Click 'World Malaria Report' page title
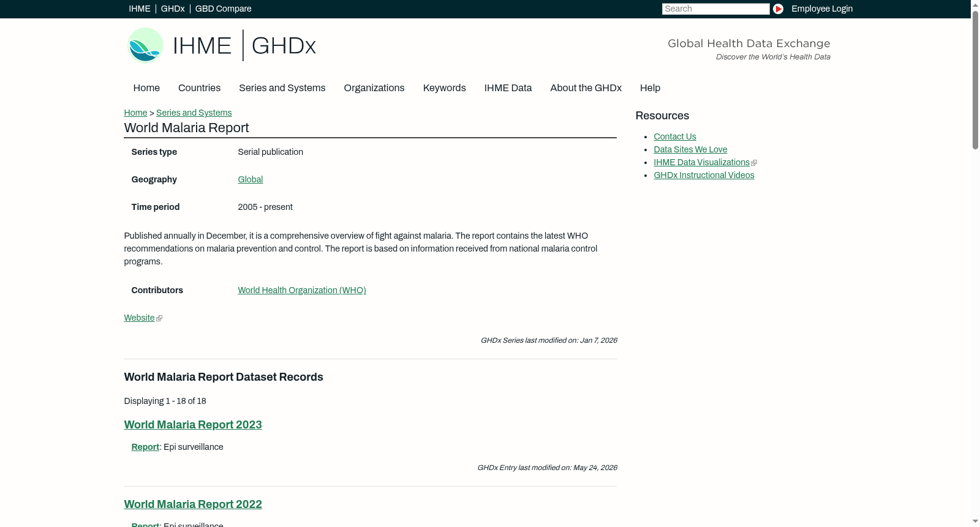 (x=186, y=128)
